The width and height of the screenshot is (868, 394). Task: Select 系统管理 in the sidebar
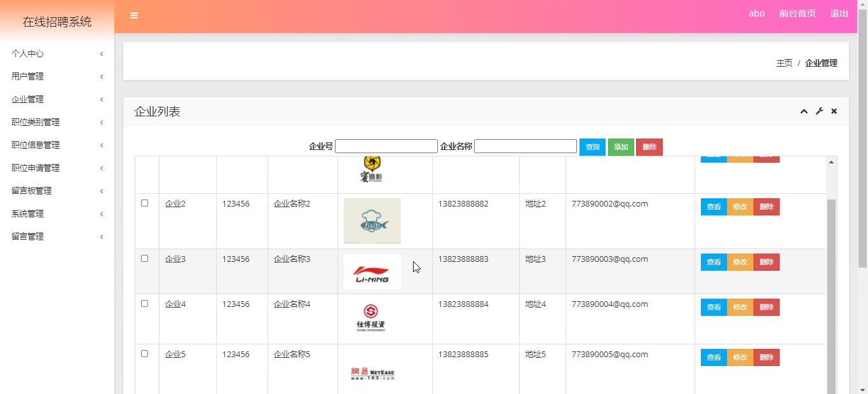point(57,214)
